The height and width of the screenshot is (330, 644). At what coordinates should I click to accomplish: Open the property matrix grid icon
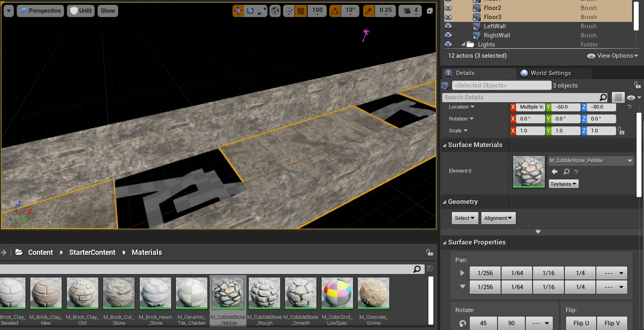(x=618, y=97)
